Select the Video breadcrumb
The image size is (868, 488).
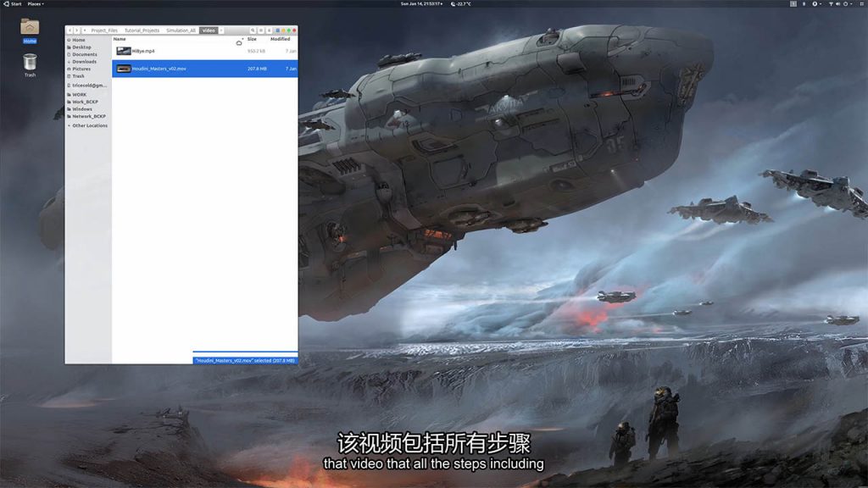click(209, 30)
